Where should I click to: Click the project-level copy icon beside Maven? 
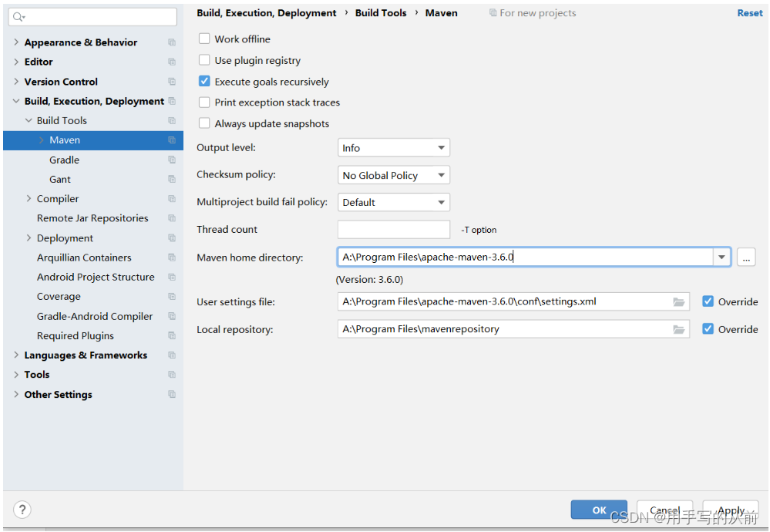[x=172, y=140]
